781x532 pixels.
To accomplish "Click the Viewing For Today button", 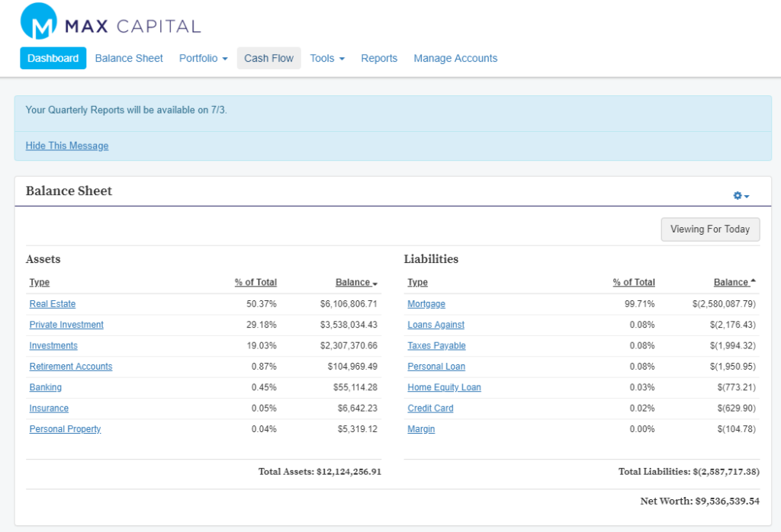I will 710,229.
